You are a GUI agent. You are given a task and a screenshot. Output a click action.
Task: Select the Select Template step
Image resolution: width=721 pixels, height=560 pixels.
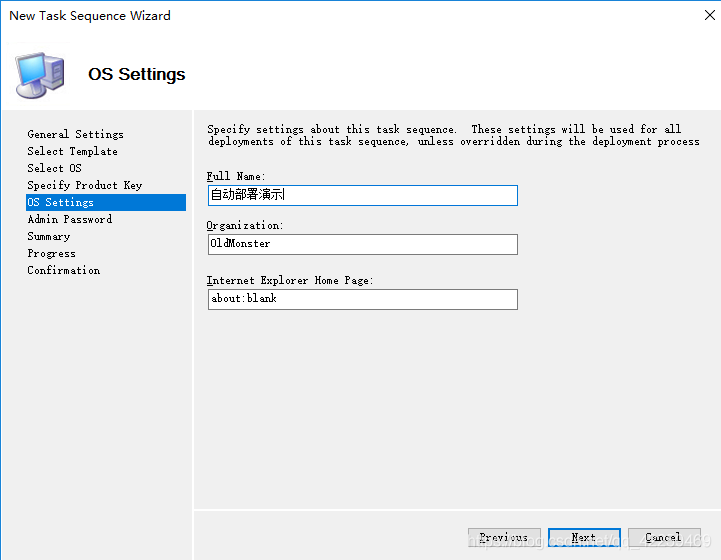[x=72, y=151]
